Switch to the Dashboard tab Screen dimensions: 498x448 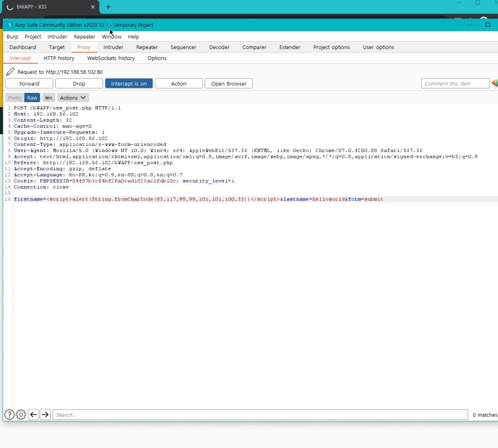pos(23,47)
